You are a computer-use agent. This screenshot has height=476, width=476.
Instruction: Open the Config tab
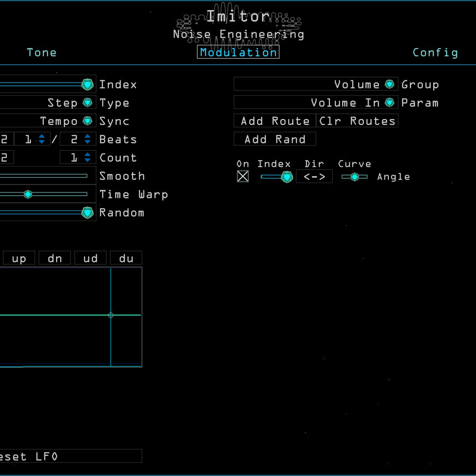[x=435, y=52]
